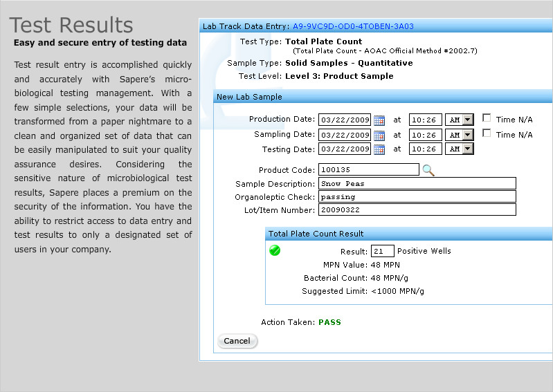Open calendar picker for Testing Date
The height and width of the screenshot is (392, 553).
pyautogui.click(x=379, y=149)
